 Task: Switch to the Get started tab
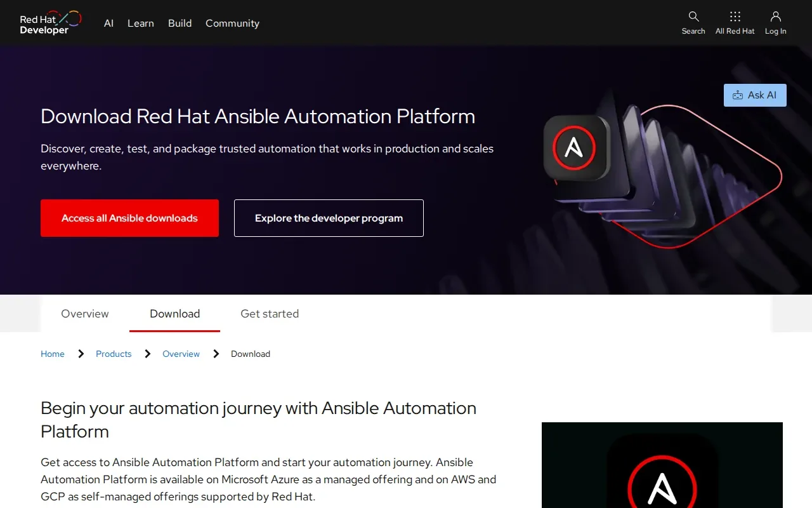click(270, 314)
